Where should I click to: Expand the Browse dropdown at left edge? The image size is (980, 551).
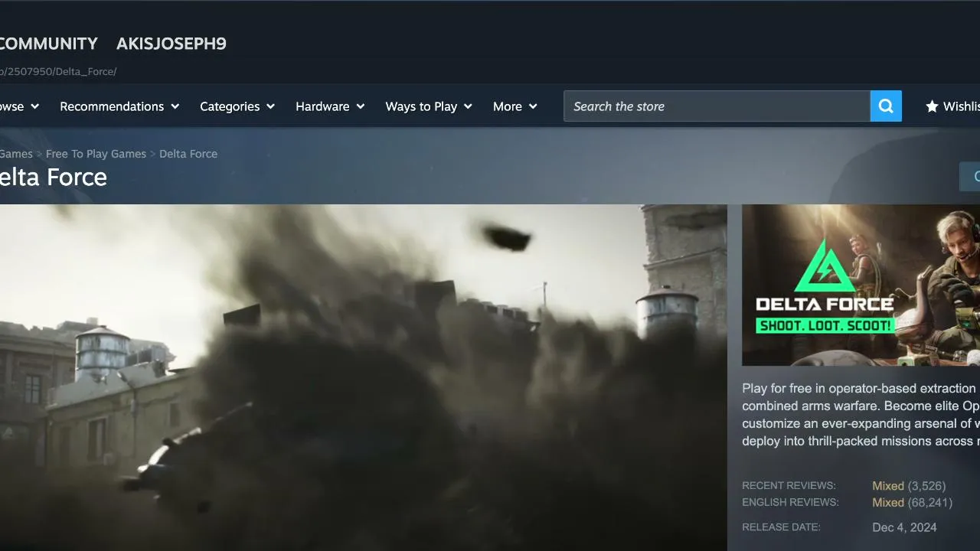pos(19,106)
